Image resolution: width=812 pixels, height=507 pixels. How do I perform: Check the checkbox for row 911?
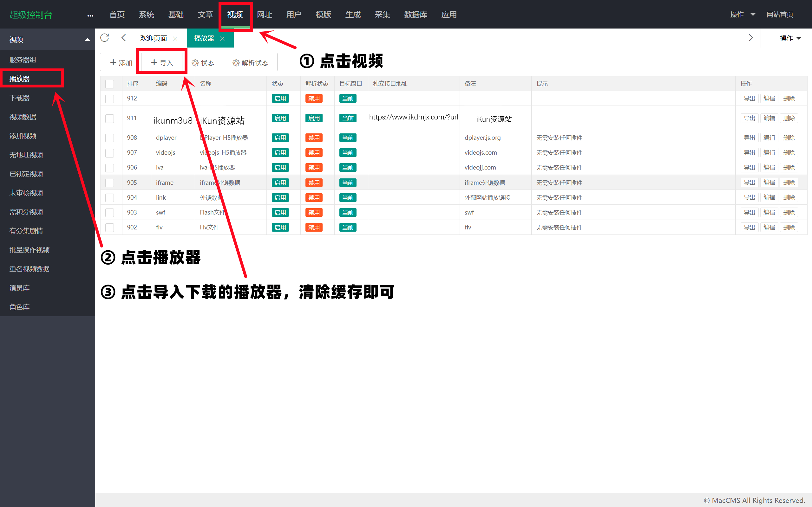[109, 119]
